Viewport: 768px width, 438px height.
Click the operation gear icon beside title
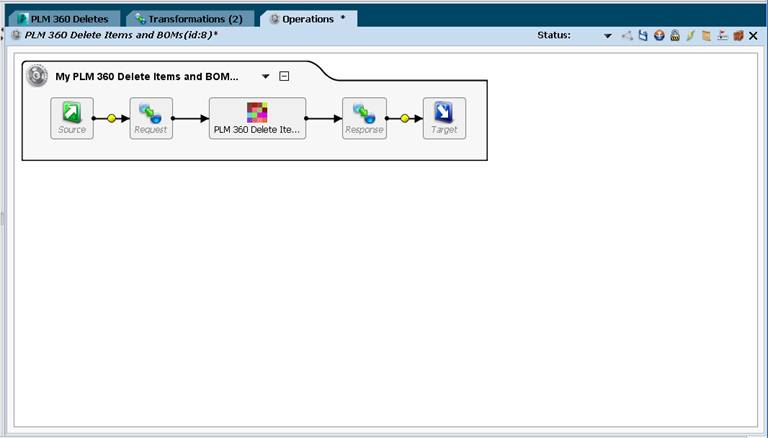pos(37,76)
